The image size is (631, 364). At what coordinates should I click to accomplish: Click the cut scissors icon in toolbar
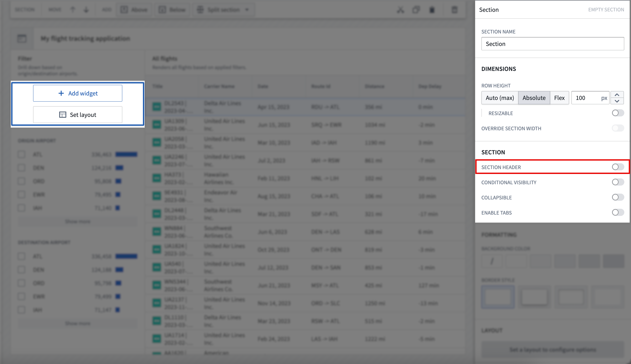coord(400,10)
